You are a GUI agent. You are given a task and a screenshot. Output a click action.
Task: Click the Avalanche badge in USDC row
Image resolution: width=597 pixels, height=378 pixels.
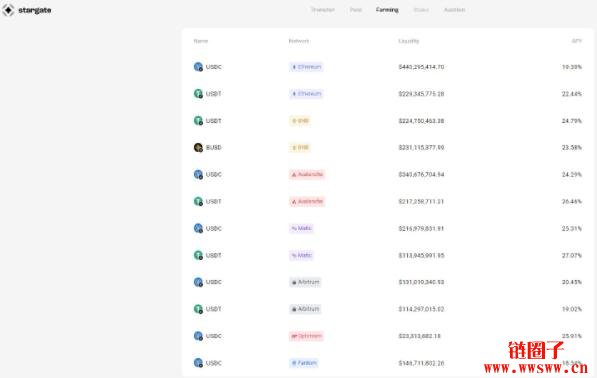[307, 174]
